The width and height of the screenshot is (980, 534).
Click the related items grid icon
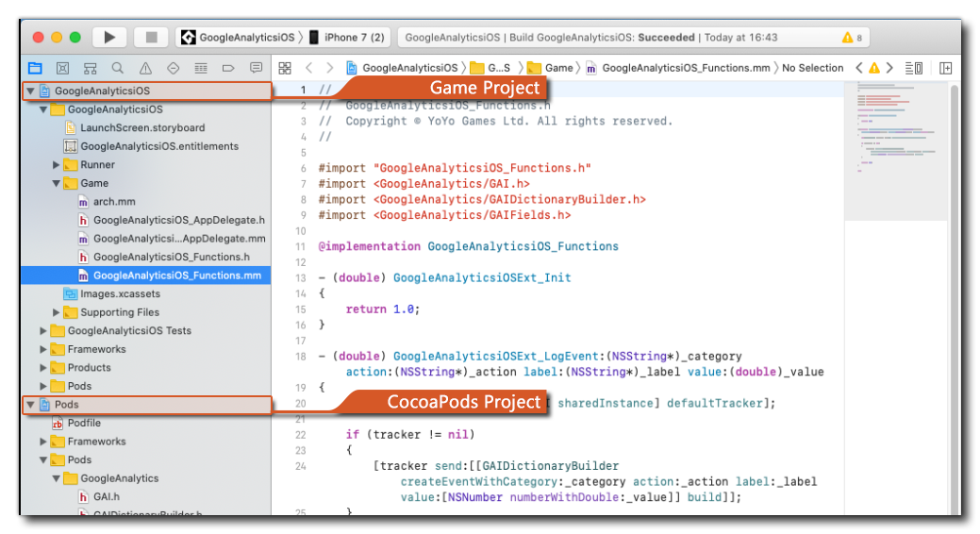(x=285, y=68)
